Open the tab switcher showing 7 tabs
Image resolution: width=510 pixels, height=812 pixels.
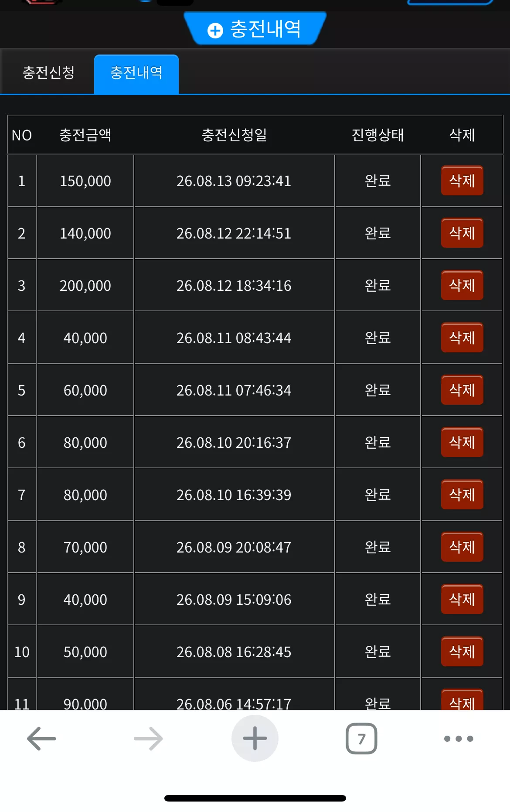pos(361,738)
